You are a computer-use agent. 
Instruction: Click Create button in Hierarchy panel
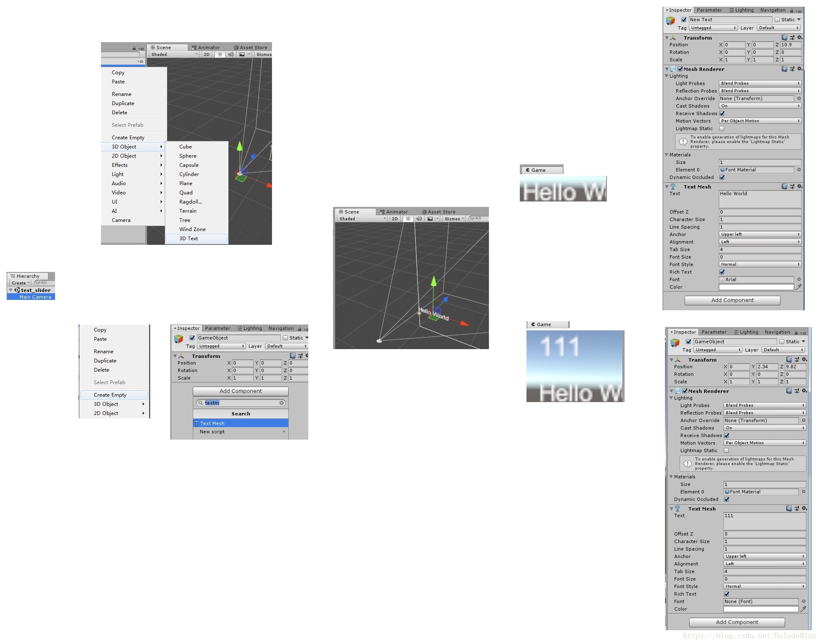pos(20,283)
